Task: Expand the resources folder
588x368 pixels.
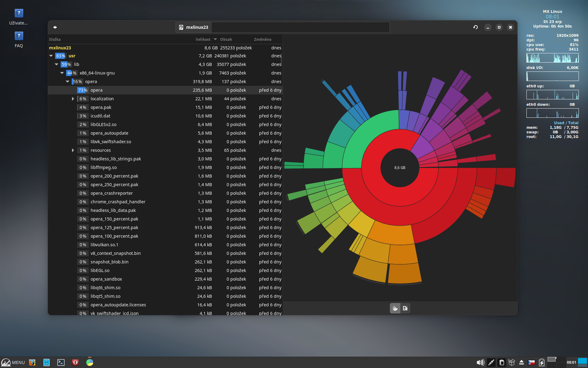Action: (73, 150)
